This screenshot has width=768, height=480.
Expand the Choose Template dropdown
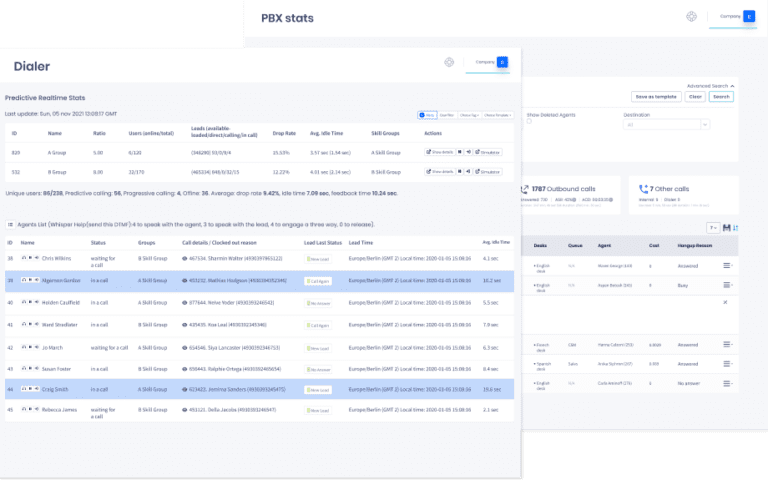click(x=497, y=115)
